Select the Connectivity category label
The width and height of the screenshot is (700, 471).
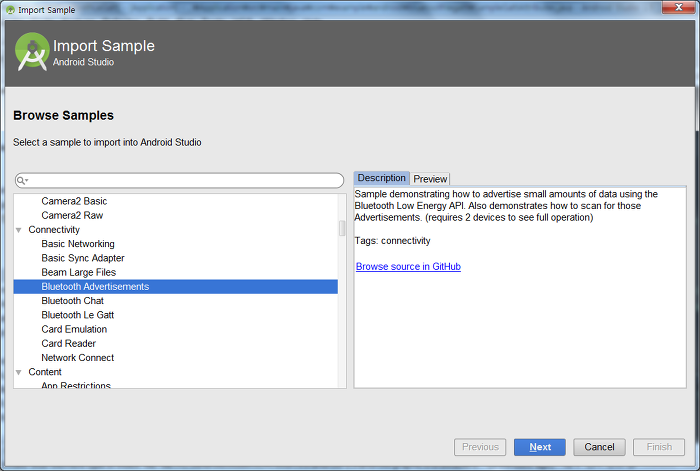[x=54, y=230]
